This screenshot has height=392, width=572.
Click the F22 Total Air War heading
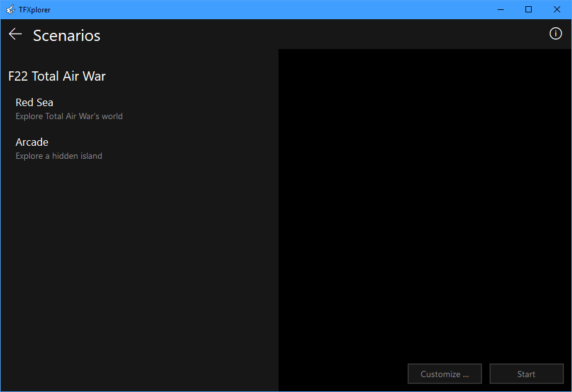[57, 76]
